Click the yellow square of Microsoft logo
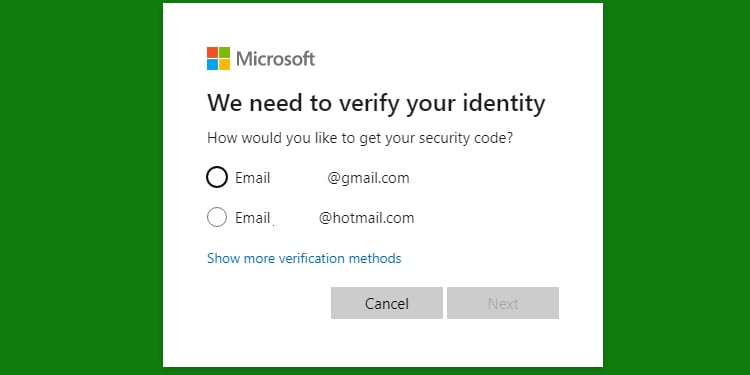 pos(224,65)
